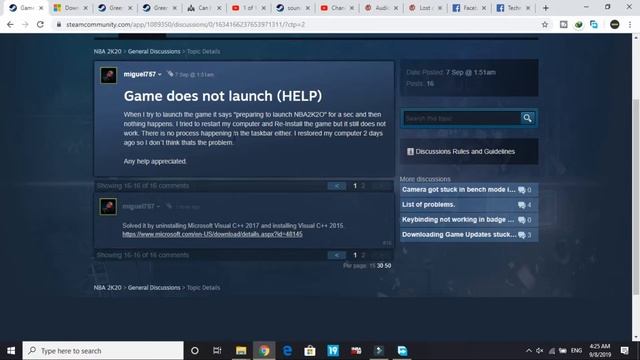This screenshot has width=640, height=360.
Task: Click the square extension icon beside the star
Action: click(563, 24)
